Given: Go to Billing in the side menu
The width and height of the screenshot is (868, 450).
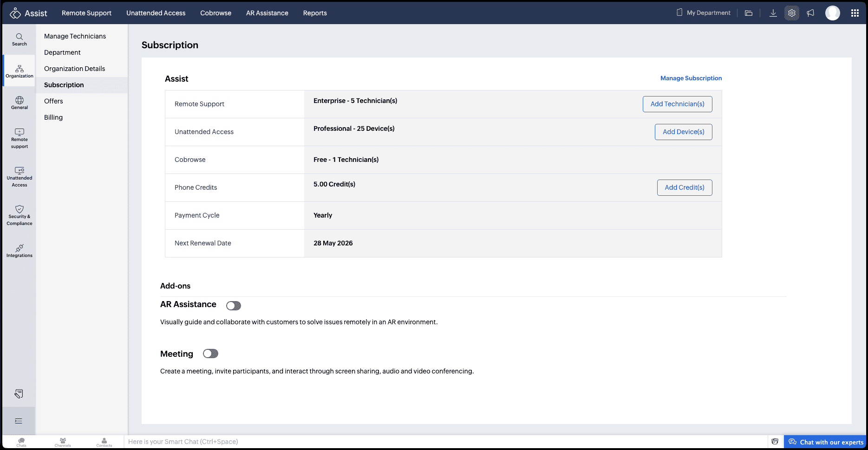Looking at the screenshot, I should tap(53, 117).
